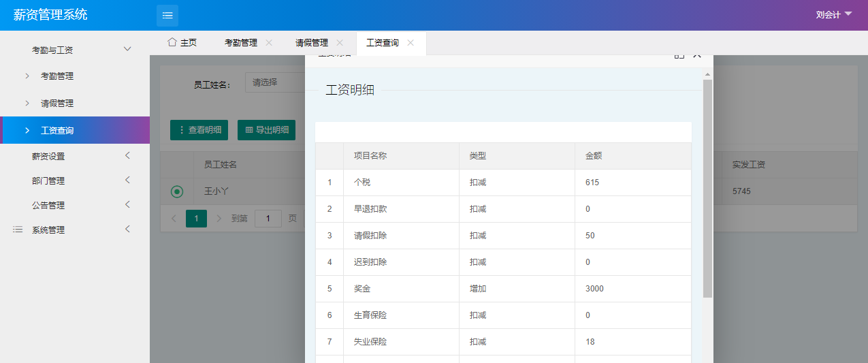Viewport: 868px width, 363px height.
Task: Expand the 部门管理 sidebar menu
Action: click(127, 180)
